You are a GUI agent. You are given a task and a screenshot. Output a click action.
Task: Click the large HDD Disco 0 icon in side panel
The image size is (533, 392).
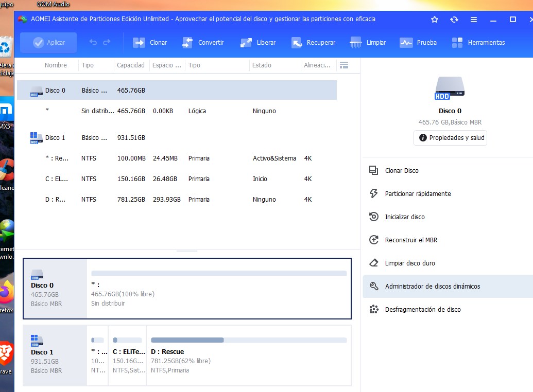tap(450, 88)
